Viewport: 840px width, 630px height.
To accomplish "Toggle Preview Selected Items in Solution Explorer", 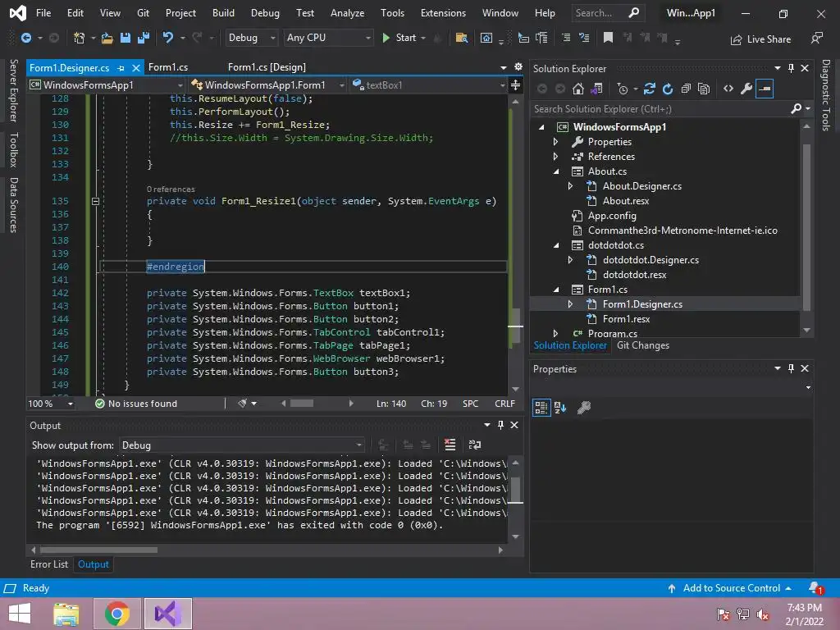I will [765, 89].
